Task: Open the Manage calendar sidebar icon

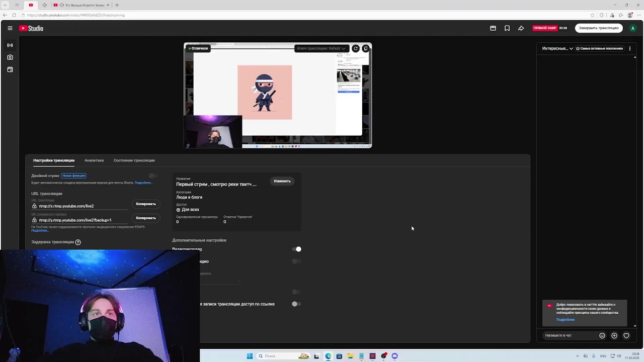Action: (10, 69)
